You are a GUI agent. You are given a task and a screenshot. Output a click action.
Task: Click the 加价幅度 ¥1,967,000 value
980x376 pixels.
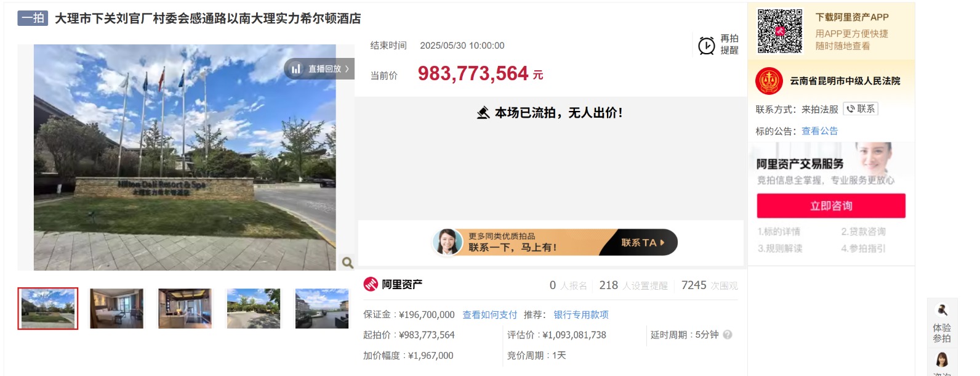point(430,356)
